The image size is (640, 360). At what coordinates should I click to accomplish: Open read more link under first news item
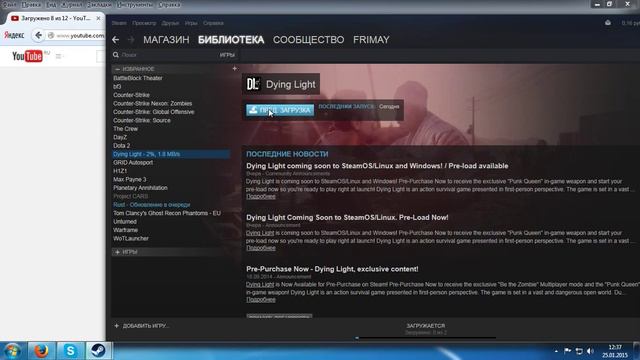click(261, 196)
